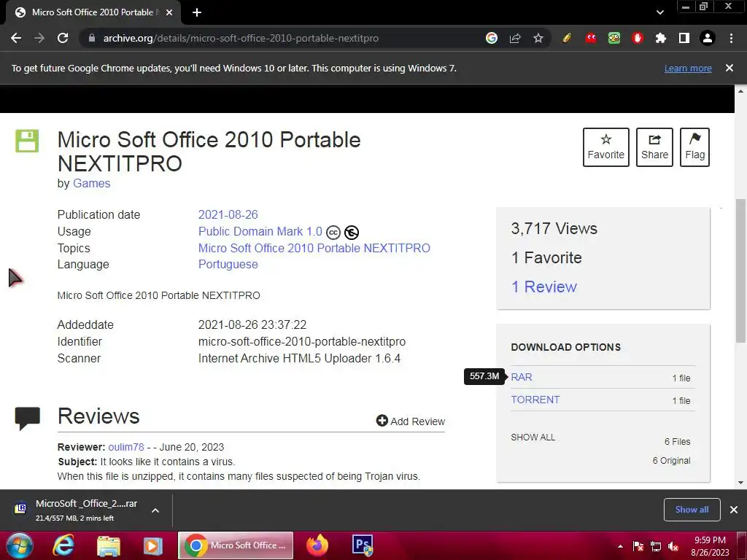The height and width of the screenshot is (560, 747).
Task: Share this page using address bar share icon
Action: [515, 38]
